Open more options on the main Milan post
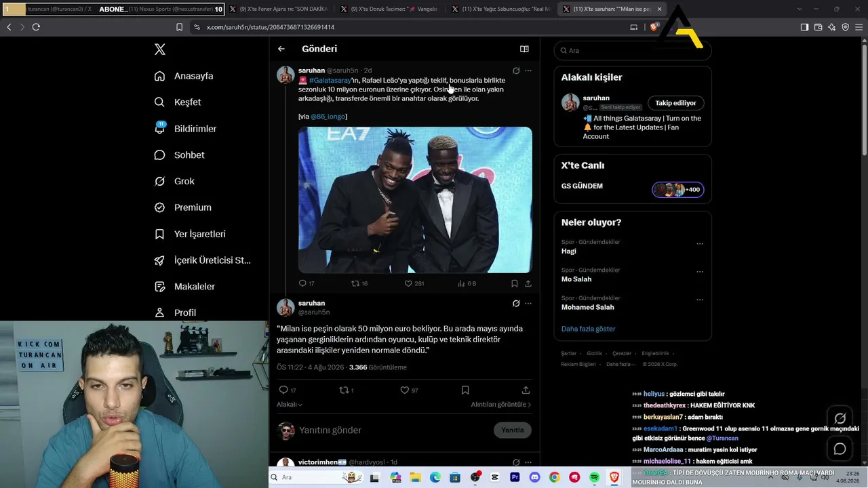Viewport: 868px width, 488px height. (x=528, y=304)
